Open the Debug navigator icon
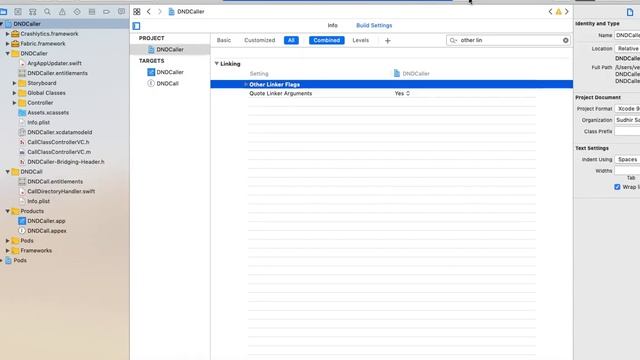 92,12
